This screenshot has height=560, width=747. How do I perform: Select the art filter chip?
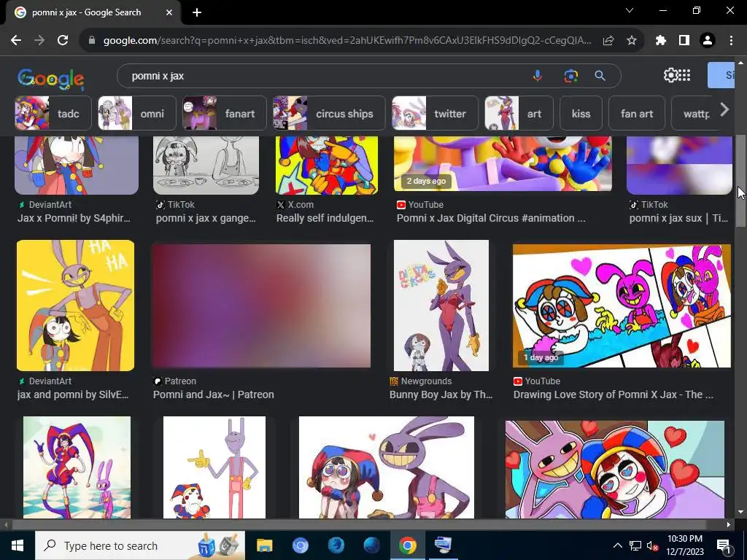pos(519,113)
